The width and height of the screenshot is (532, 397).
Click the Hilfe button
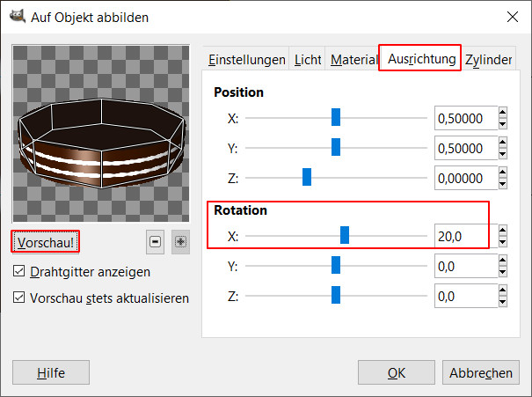click(51, 372)
